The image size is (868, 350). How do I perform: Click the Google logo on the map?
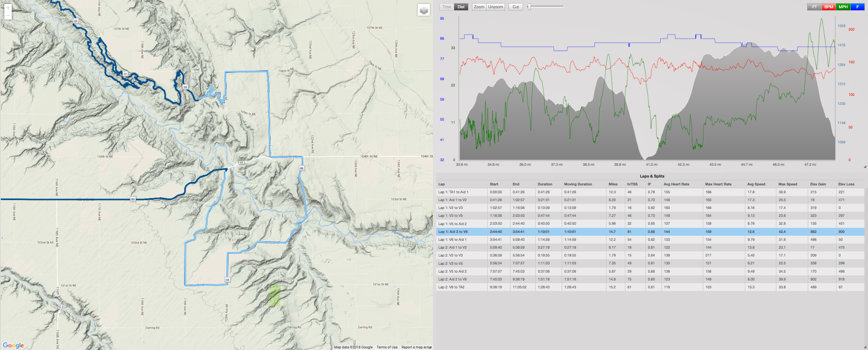[x=13, y=345]
